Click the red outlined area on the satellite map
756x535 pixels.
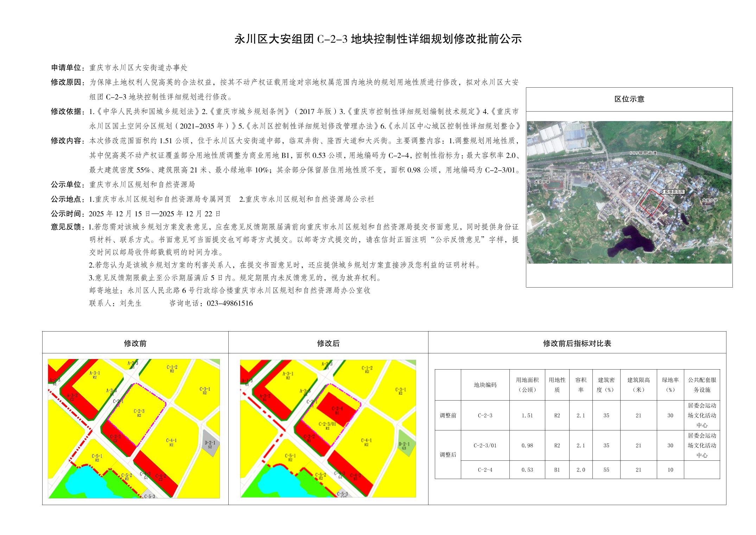(651, 202)
